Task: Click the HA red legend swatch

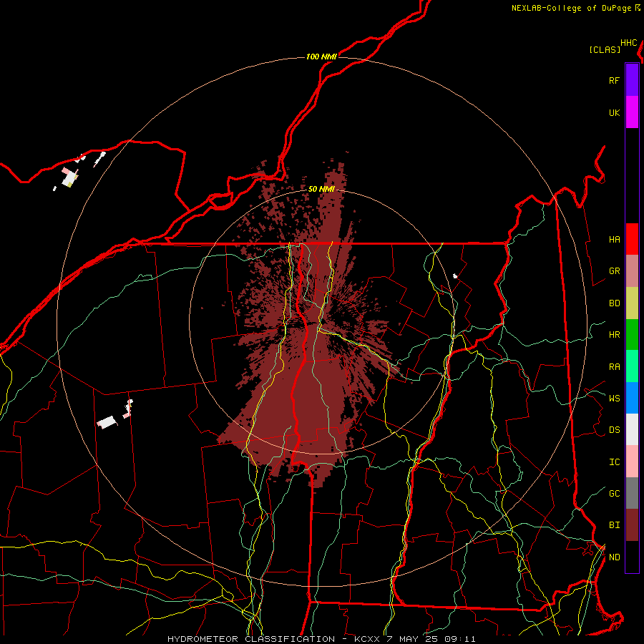Action: 632,239
